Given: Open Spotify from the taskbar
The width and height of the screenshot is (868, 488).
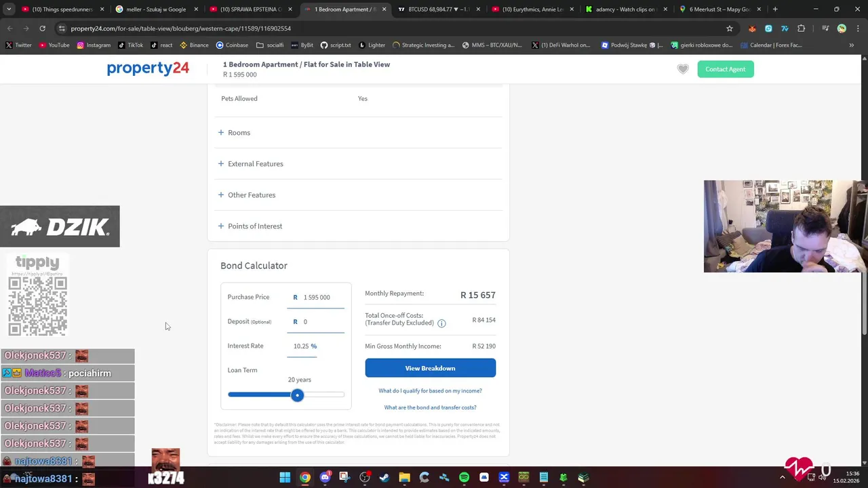Looking at the screenshot, I should pyautogui.click(x=464, y=478).
